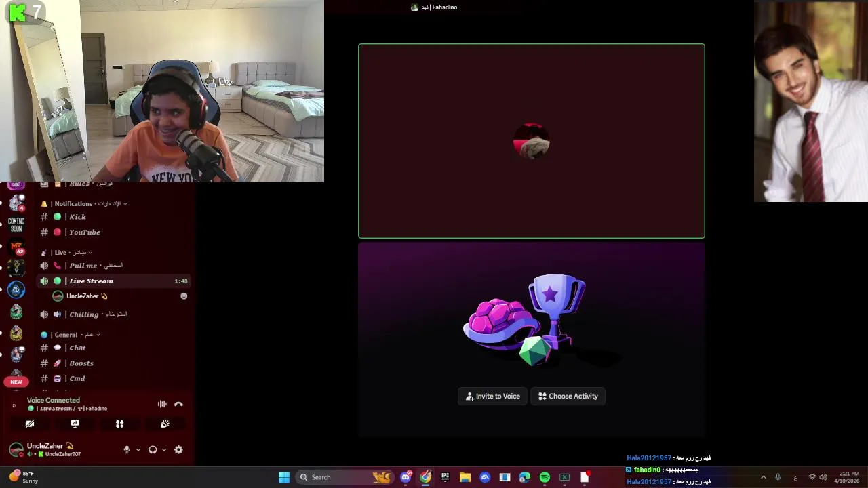Open the Cmd text channel
The height and width of the screenshot is (488, 868).
(115, 378)
